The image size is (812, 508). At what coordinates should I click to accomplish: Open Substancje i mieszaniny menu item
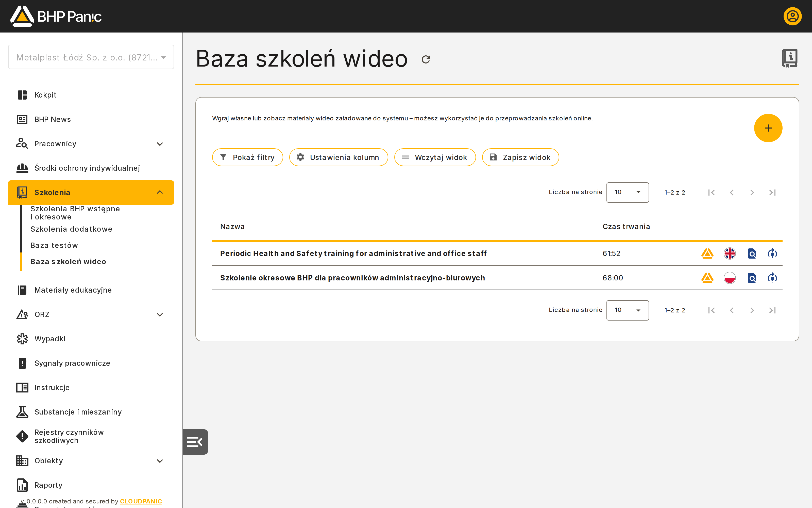[91, 412]
